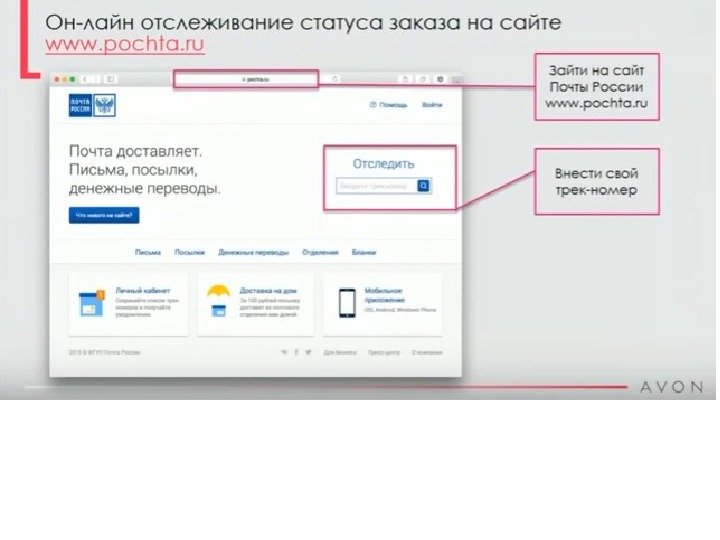The width and height of the screenshot is (720, 540).
Task: Open the Safari share icon
Action: click(405, 79)
